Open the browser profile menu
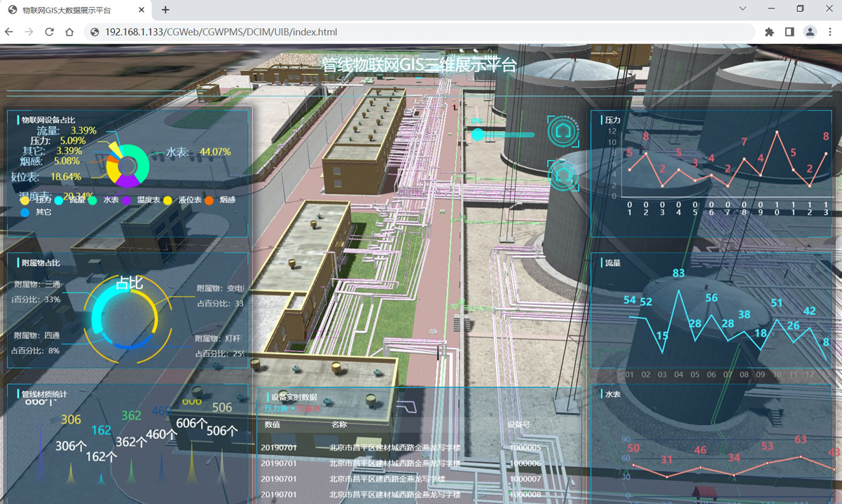This screenshot has width=842, height=504. pyautogui.click(x=810, y=31)
